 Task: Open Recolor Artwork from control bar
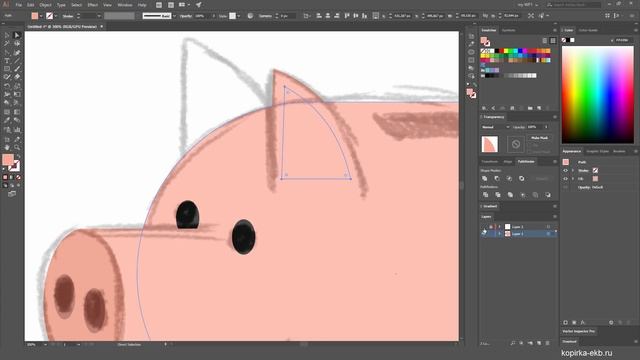pos(250,16)
